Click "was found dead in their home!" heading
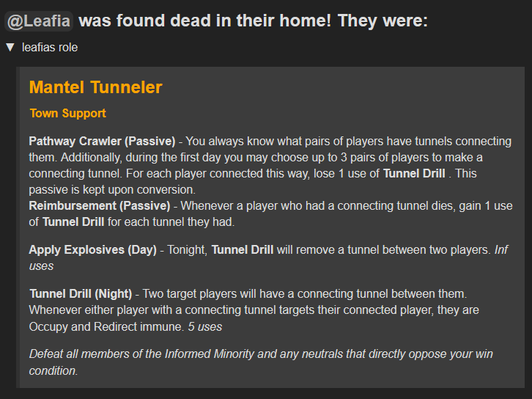 205,21
